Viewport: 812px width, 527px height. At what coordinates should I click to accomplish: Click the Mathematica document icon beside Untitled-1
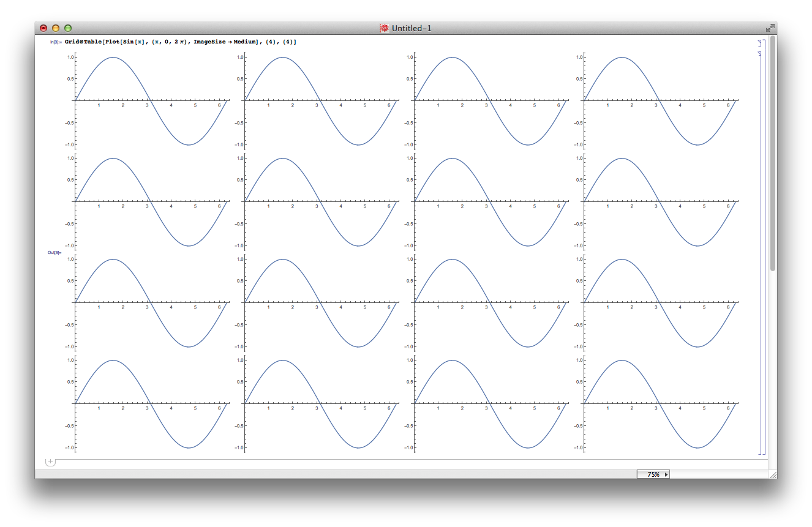(384, 28)
